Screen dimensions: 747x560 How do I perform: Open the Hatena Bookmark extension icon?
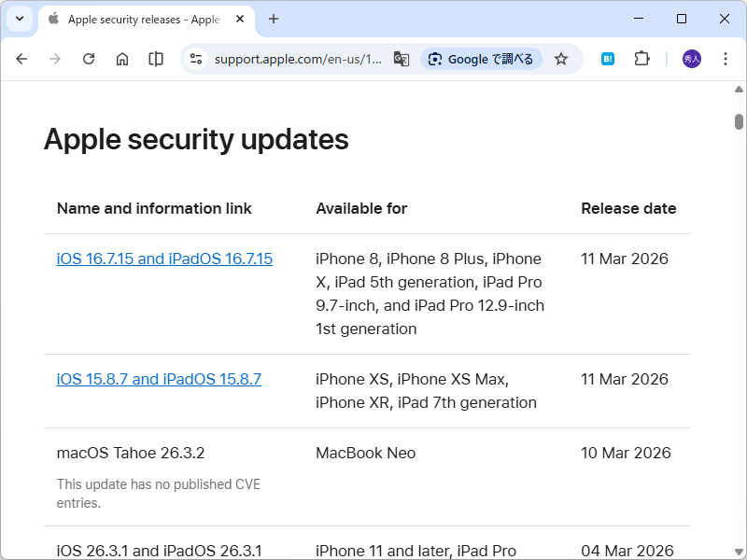point(607,58)
